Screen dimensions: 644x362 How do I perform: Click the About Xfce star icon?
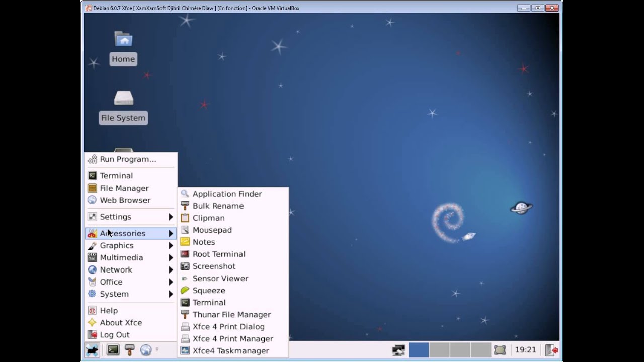[92, 322]
